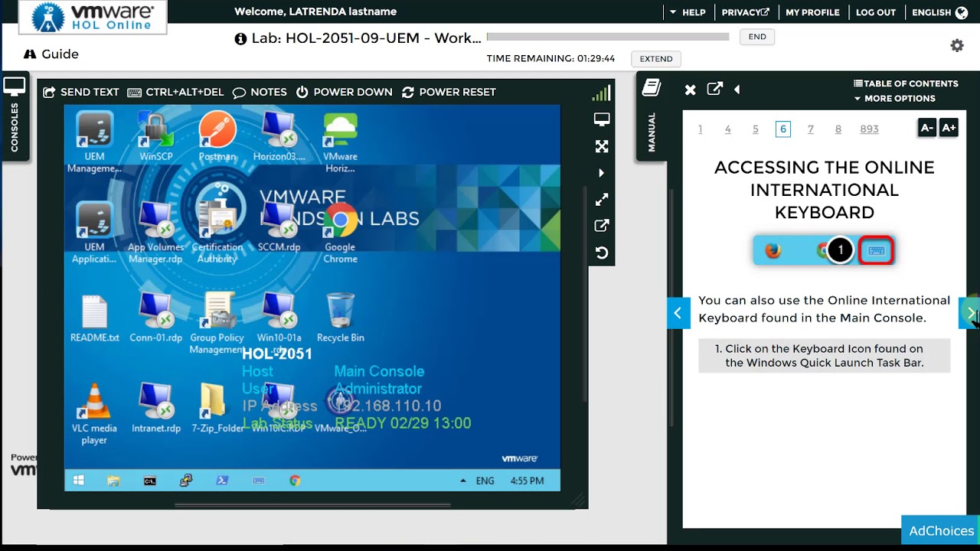The height and width of the screenshot is (551, 980).
Task: Click the settings gear near the lab title
Action: pyautogui.click(x=957, y=45)
